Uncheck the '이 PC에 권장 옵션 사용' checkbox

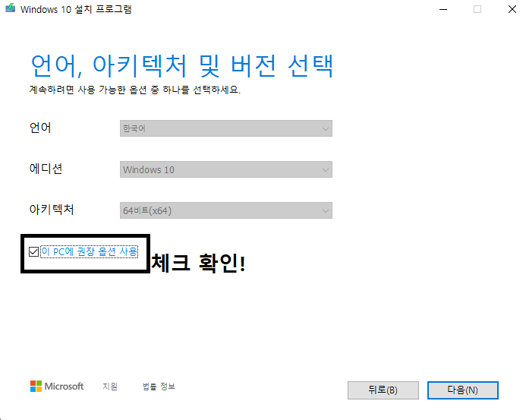[x=33, y=251]
